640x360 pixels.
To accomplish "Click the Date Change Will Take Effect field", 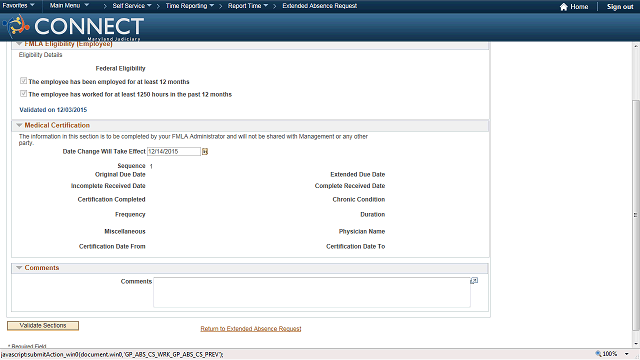I will [x=174, y=151].
